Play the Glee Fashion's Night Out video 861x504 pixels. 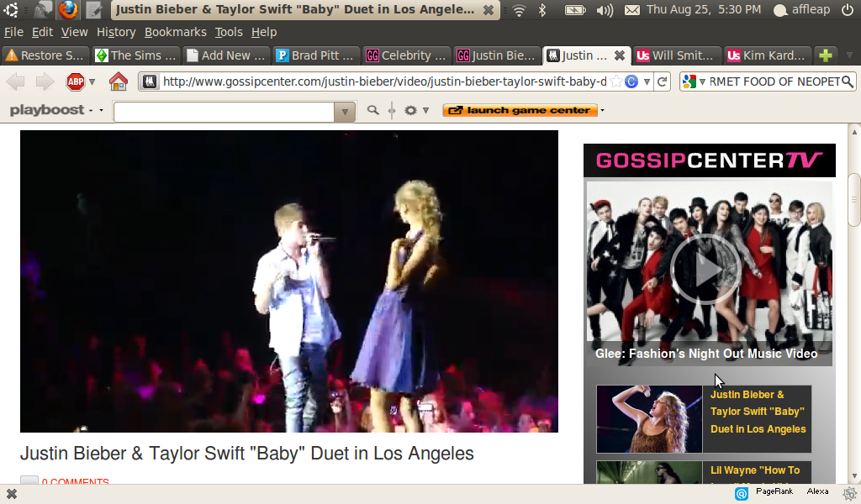tap(705, 270)
